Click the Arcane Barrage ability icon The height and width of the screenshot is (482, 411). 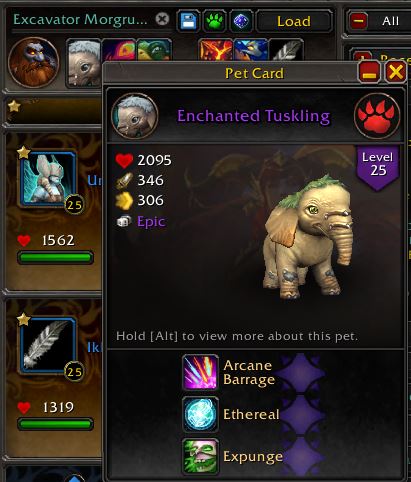(200, 372)
